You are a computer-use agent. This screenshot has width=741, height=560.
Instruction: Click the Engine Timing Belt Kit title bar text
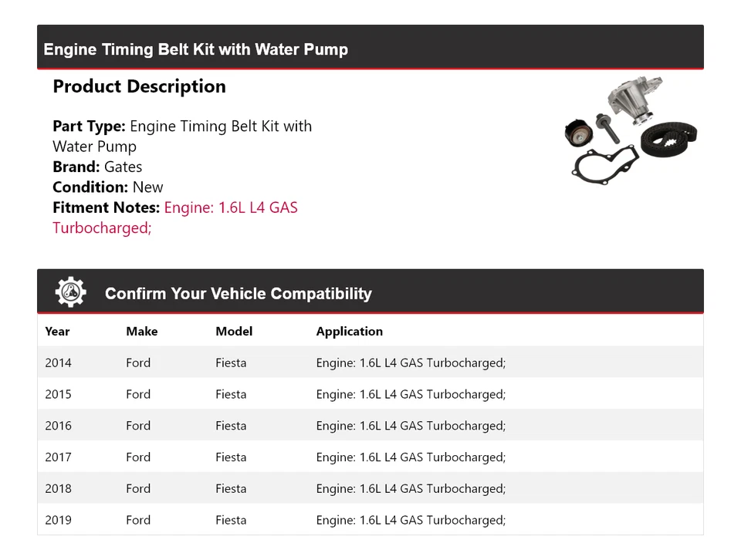pos(196,49)
